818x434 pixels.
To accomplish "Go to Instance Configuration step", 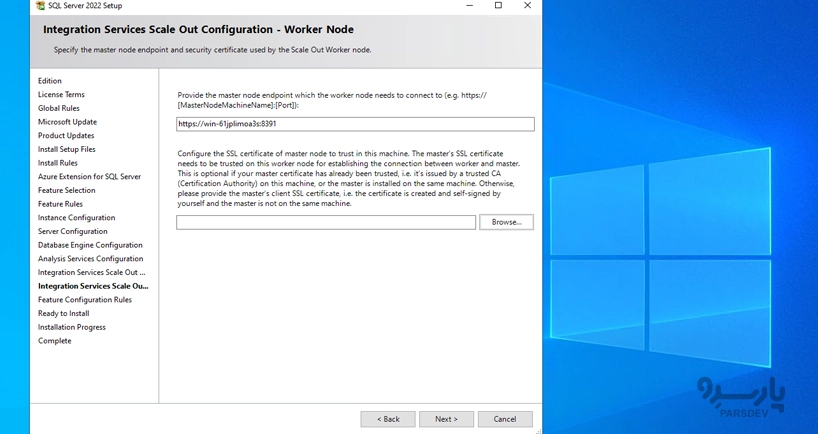I will pos(76,218).
